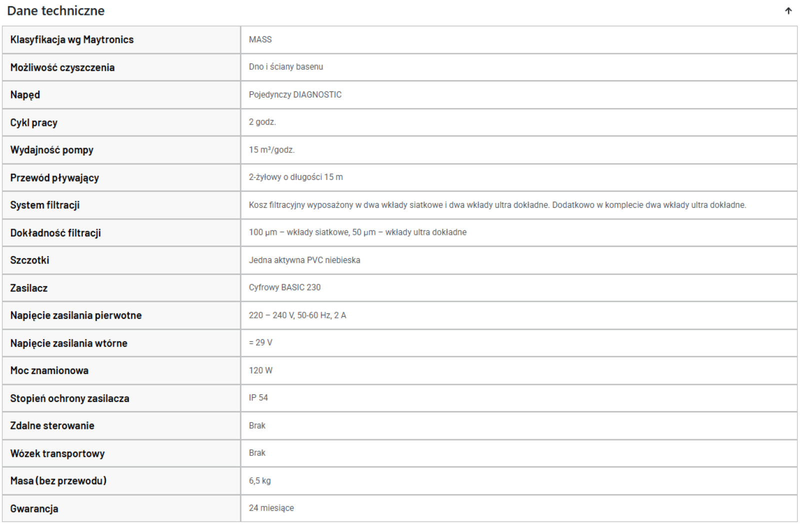Select the Przewód pływający label
800x532 pixels.
coord(54,177)
